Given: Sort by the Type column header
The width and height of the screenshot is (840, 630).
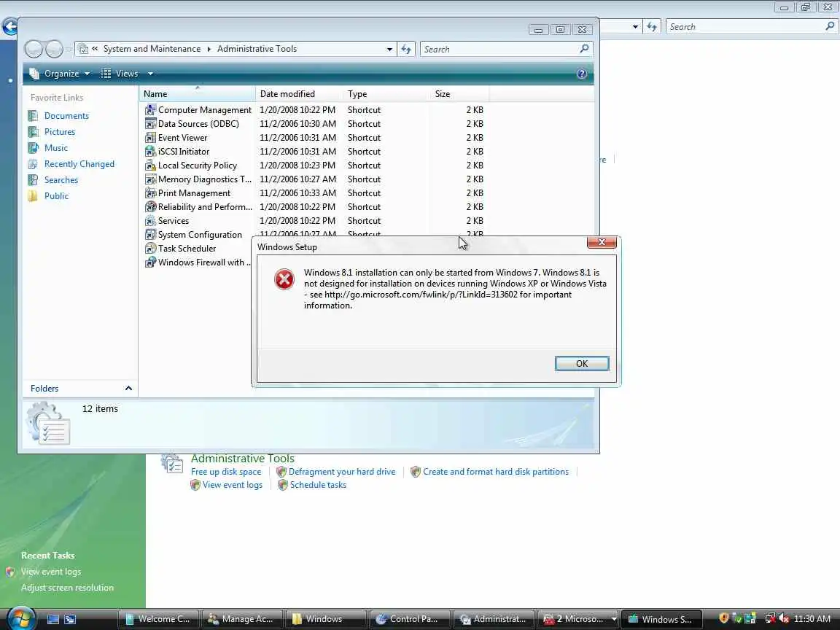Looking at the screenshot, I should click(x=386, y=94).
